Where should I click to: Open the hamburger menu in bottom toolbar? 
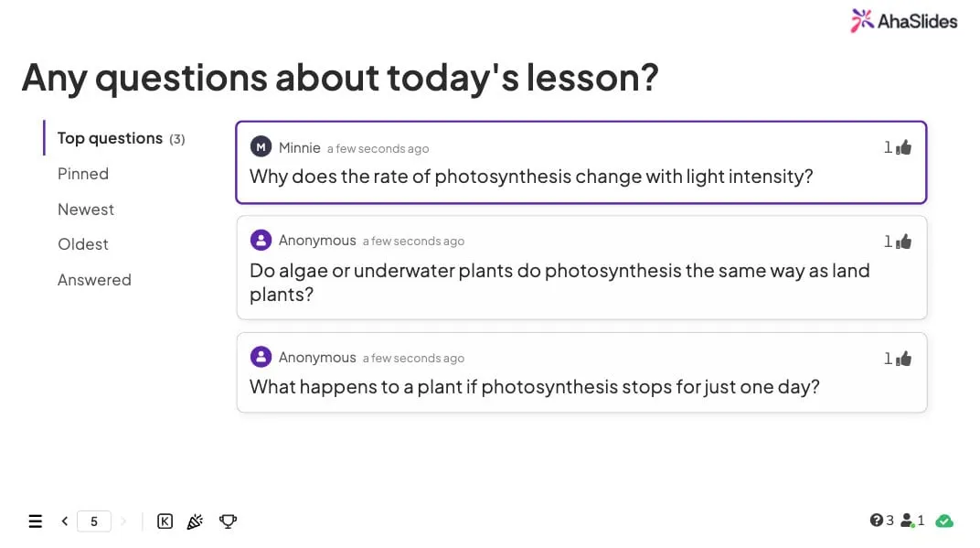tap(36, 521)
